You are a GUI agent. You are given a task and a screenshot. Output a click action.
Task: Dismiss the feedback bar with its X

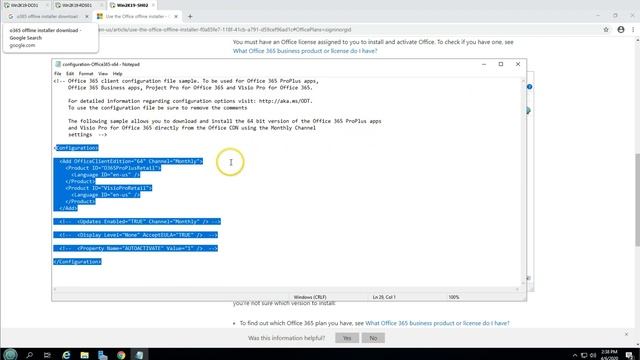click(x=627, y=334)
